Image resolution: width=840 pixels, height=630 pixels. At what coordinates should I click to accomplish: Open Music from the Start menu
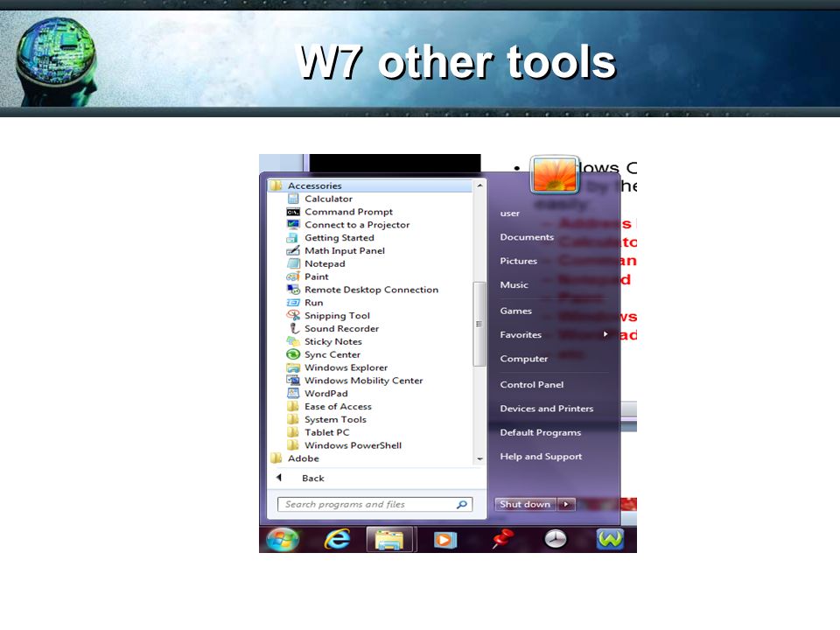click(x=514, y=285)
